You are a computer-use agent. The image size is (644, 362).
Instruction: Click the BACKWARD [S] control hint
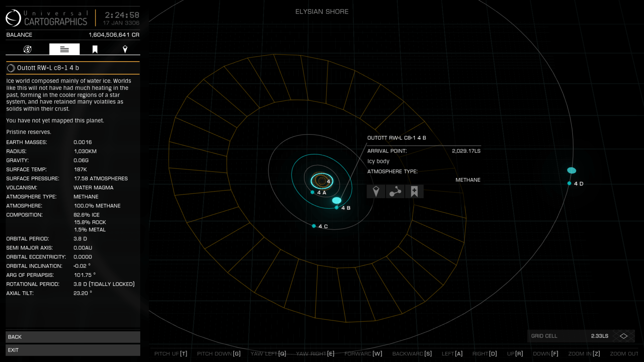click(x=412, y=354)
